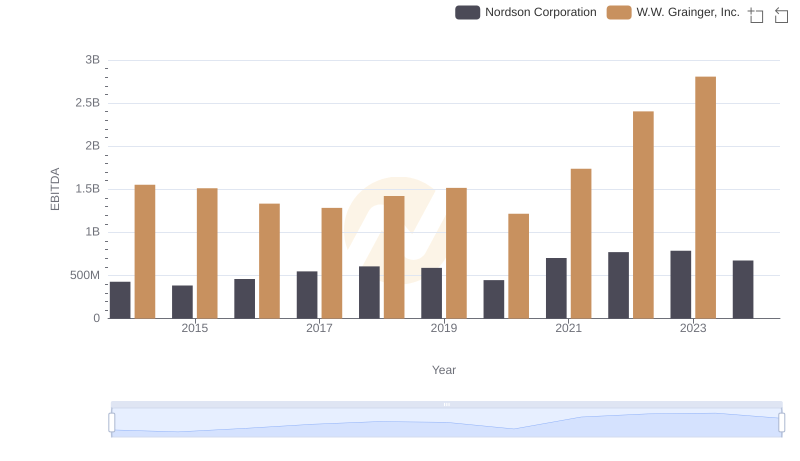Click the 2017 W.W. Grainger bar

(x=332, y=263)
